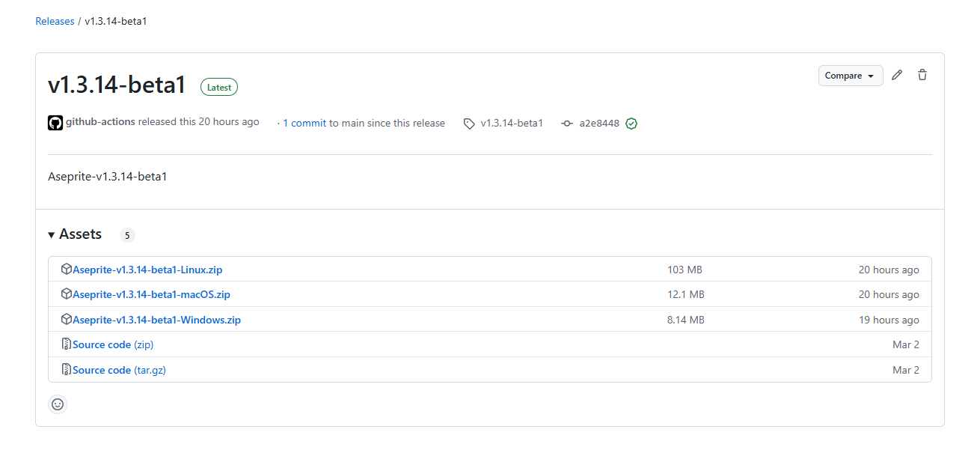Download Aseprite-v1.3.14-beta1-Windows.zip
980x459 pixels.
pos(156,320)
